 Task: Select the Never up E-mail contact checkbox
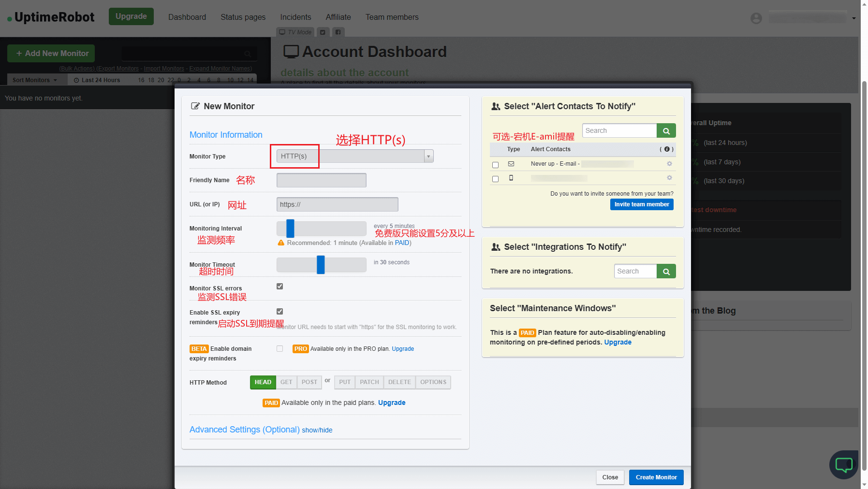tap(495, 165)
